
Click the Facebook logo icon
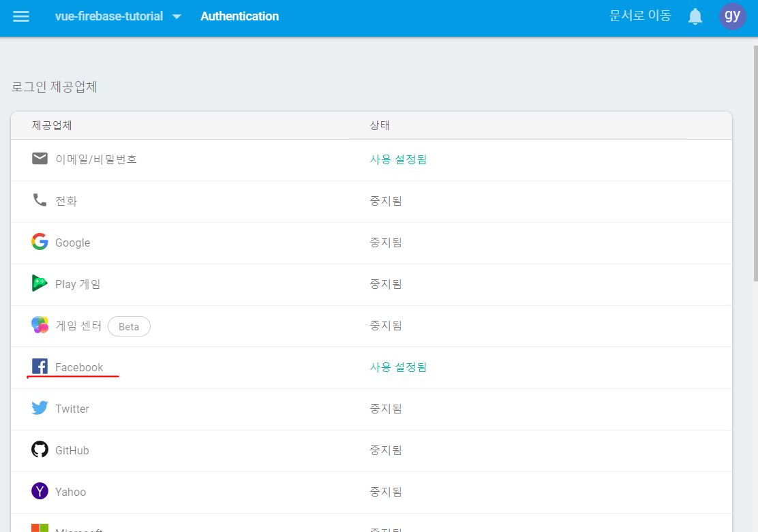click(x=40, y=366)
